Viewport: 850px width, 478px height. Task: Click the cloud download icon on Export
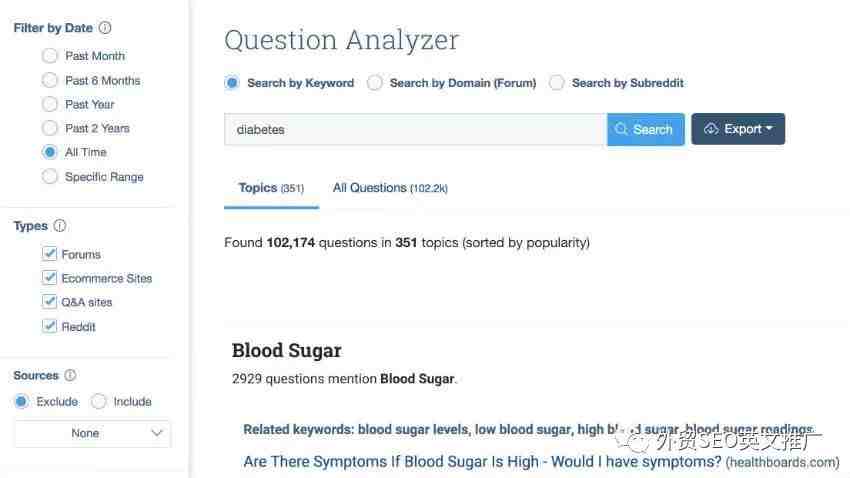(x=711, y=129)
